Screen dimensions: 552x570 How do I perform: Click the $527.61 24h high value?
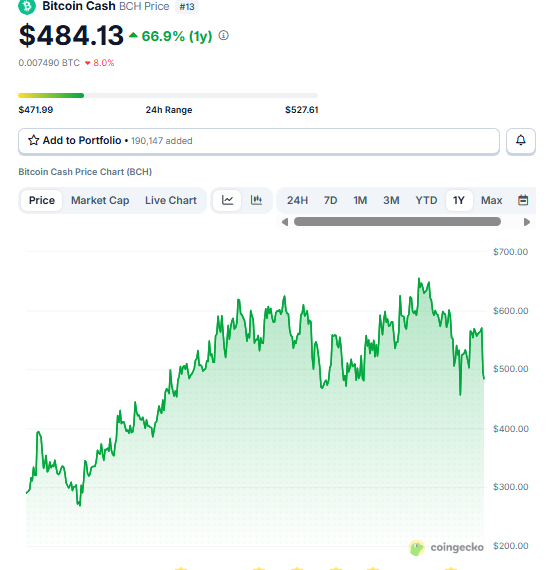[x=301, y=110]
